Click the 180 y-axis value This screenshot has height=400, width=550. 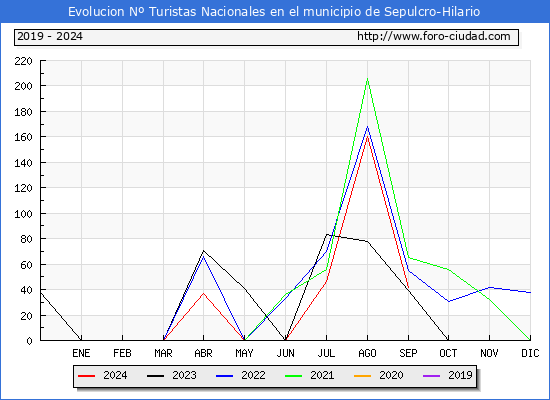[x=23, y=112]
